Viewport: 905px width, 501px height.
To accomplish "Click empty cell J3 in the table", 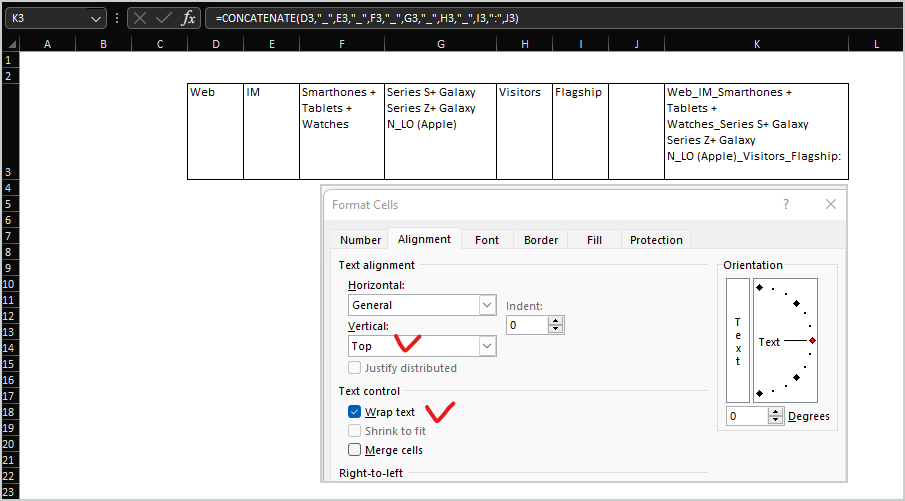I will 637,132.
